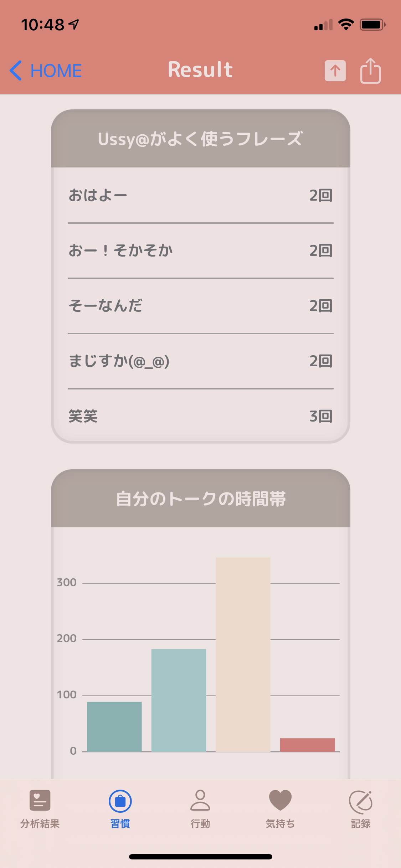Tap the 自分のトークの時間帯 card header
The height and width of the screenshot is (868, 401).
click(200, 498)
